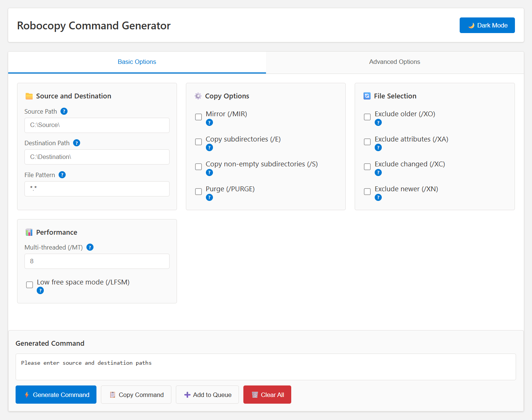Focus the Multi-threaded (/MT) number field
Viewport: 532px width, 420px height.
[97, 261]
